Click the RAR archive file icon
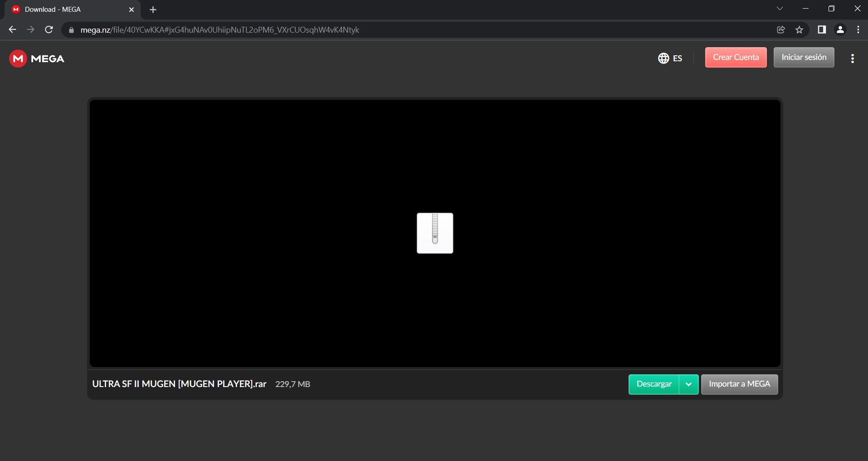This screenshot has height=461, width=868. click(x=435, y=233)
